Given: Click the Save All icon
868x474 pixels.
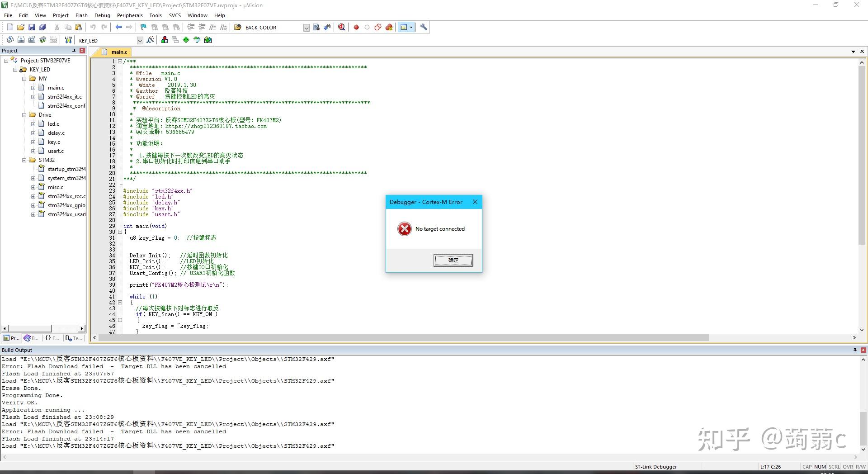Looking at the screenshot, I should click(x=42, y=27).
